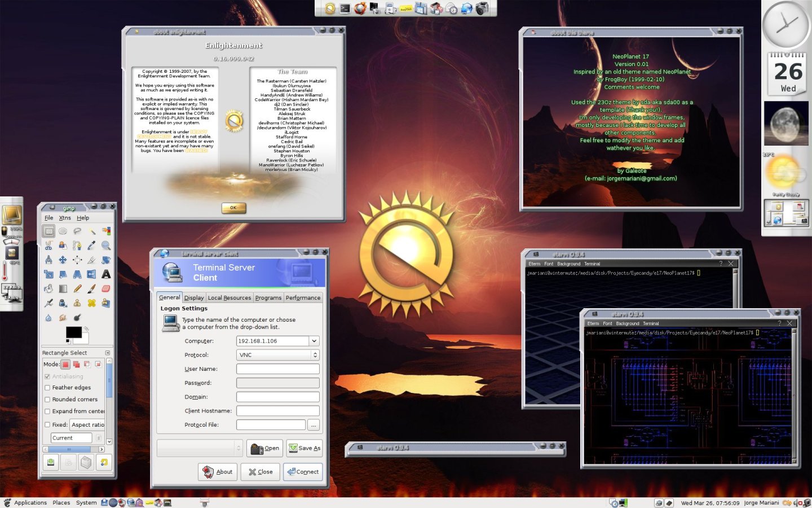Select the Scissors Select tool in GIMP
The height and width of the screenshot is (508, 812).
point(48,246)
